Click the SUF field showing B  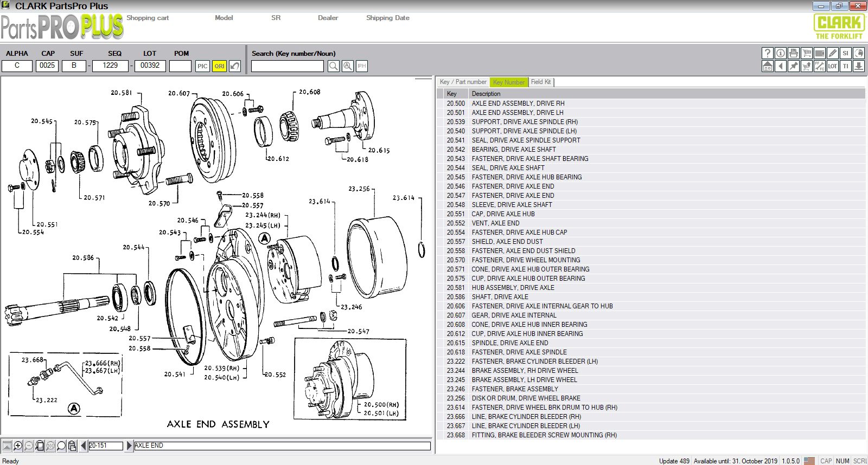click(74, 66)
